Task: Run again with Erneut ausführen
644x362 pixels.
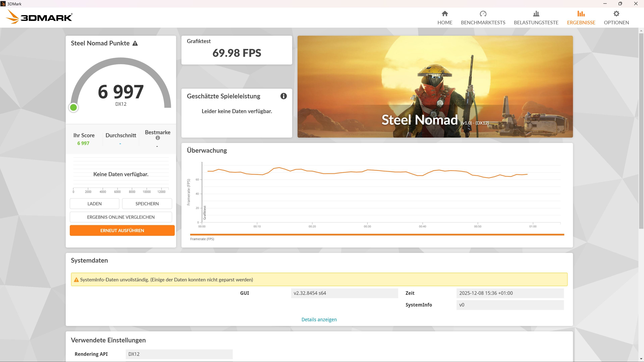Action: [122, 230]
